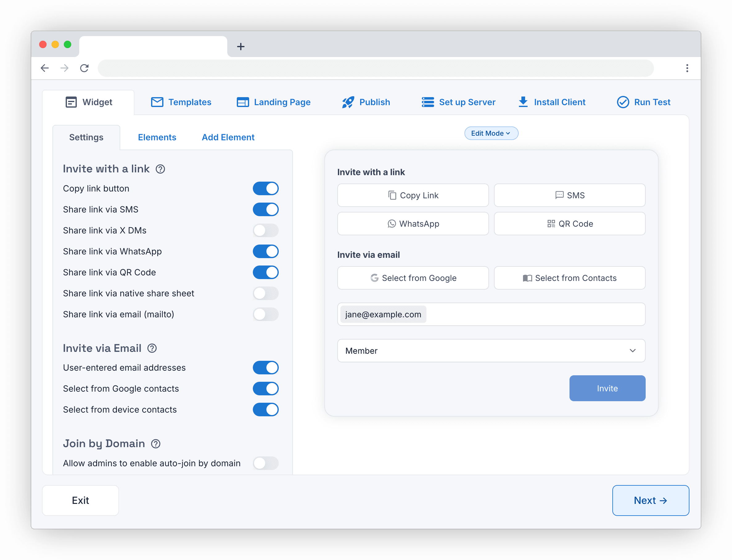Toggle Allow admins to enable auto-join by domain
Screen dimensions: 732x560
pos(266,463)
